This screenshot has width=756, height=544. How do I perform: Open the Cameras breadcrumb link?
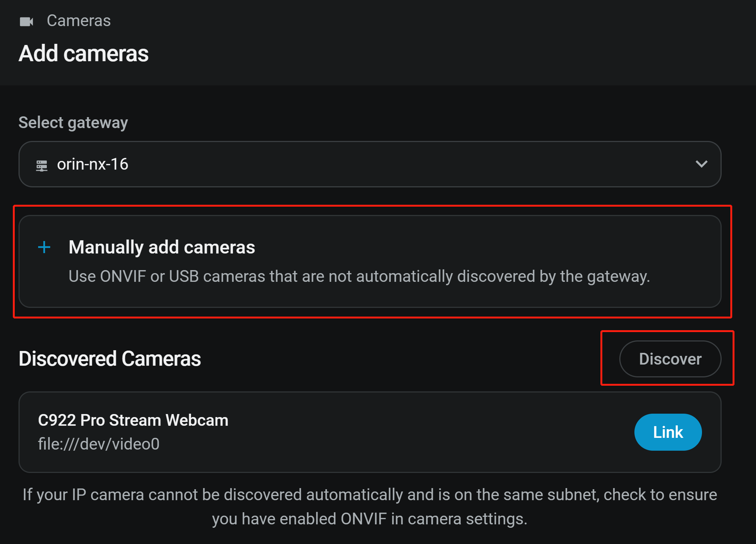pos(79,21)
